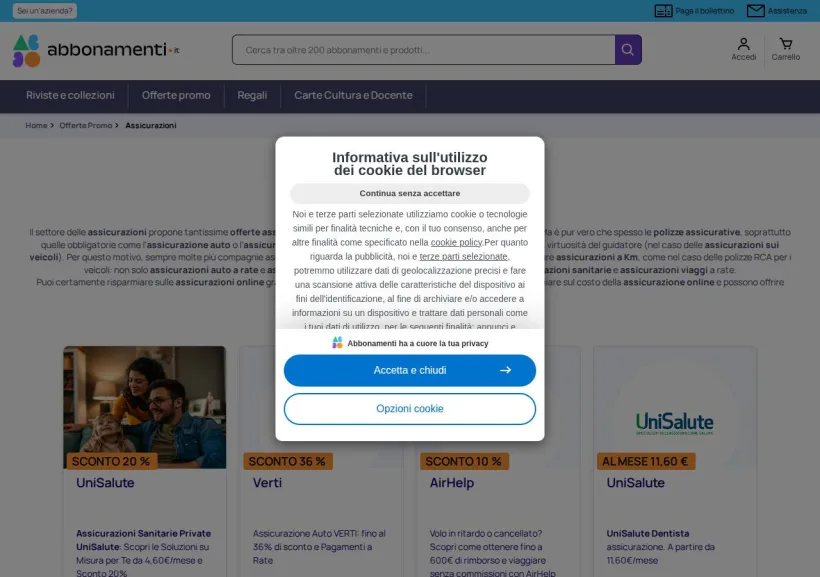Open the UniSalute Dentista card title

(635, 482)
